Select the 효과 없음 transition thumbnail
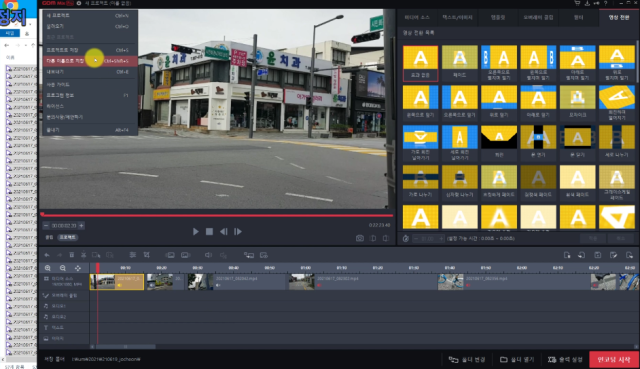The width and height of the screenshot is (640, 369). pyautogui.click(x=420, y=63)
